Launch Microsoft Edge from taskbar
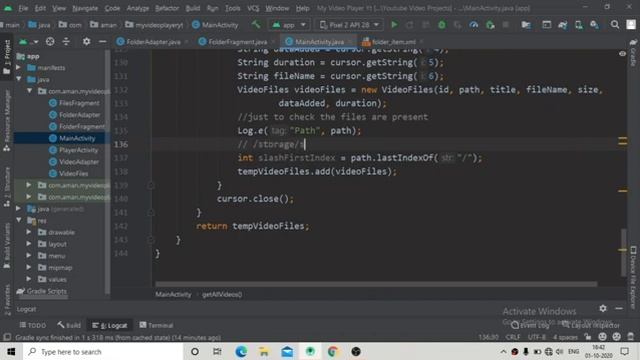640x360 pixels. tap(241, 351)
